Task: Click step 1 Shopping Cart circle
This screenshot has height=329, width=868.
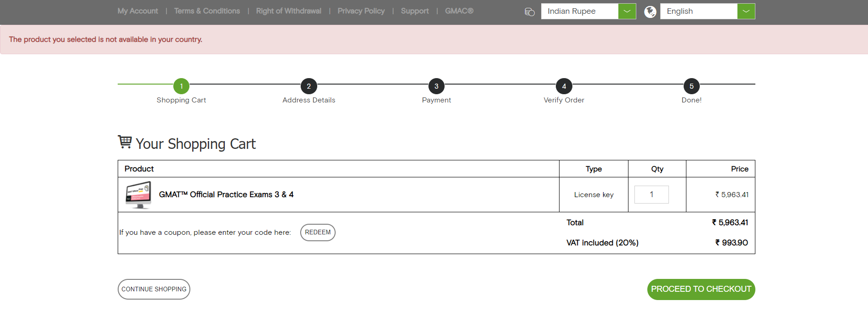Action: (181, 86)
